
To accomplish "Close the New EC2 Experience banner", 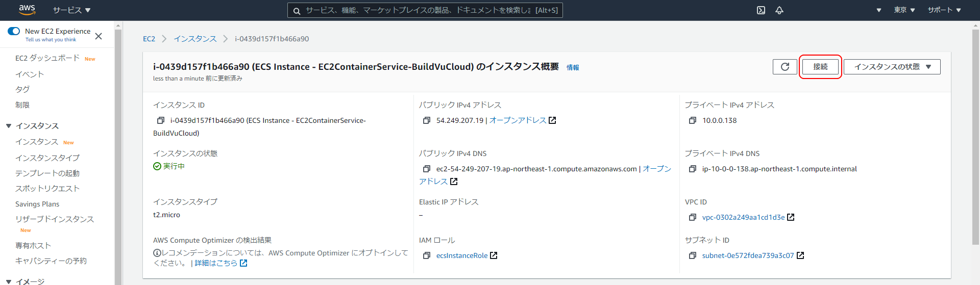I will tap(99, 36).
